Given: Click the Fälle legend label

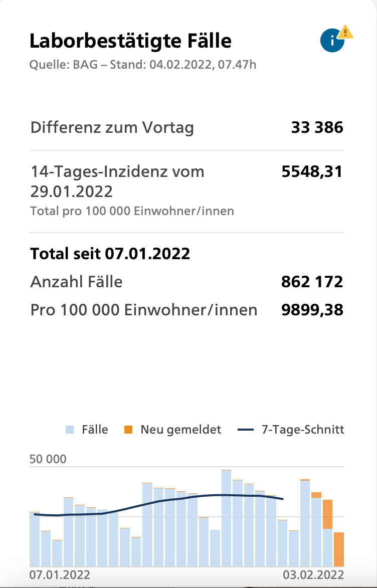Looking at the screenshot, I should [95, 430].
